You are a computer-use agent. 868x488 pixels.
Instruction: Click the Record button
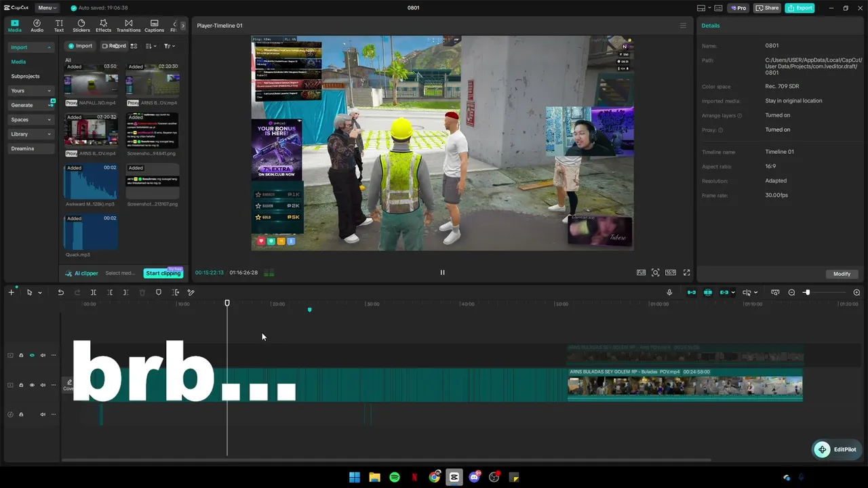[114, 46]
